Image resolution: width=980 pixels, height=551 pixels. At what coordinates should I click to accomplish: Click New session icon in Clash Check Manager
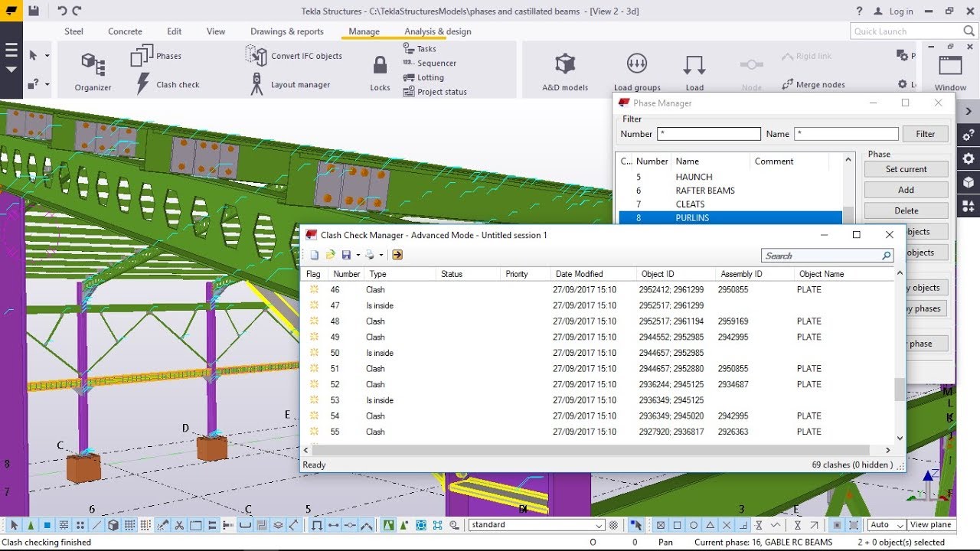click(314, 255)
